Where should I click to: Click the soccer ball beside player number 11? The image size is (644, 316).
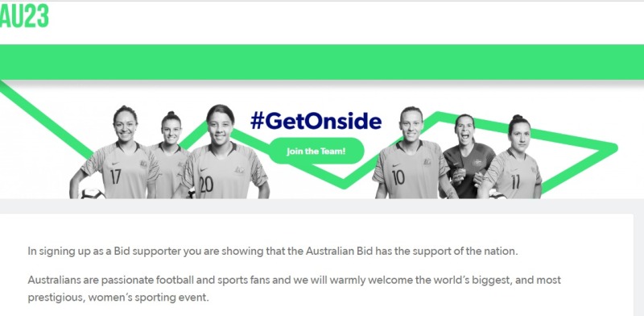[497, 195]
